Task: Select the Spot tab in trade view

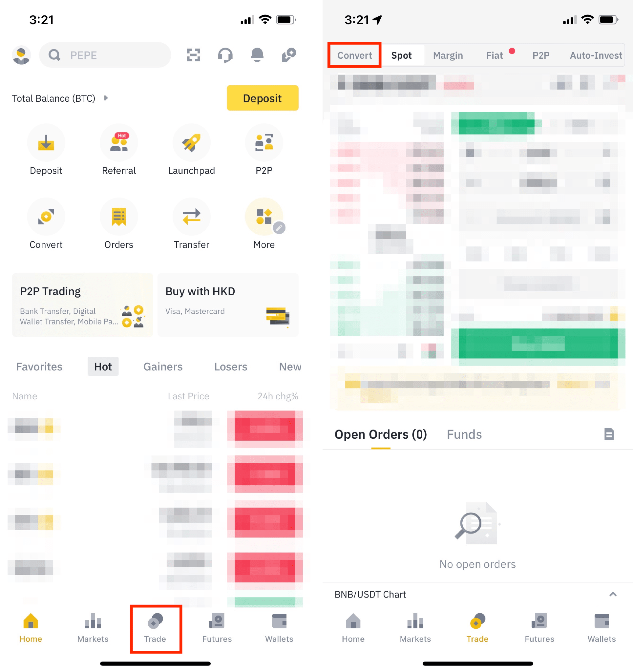Action: 403,55
